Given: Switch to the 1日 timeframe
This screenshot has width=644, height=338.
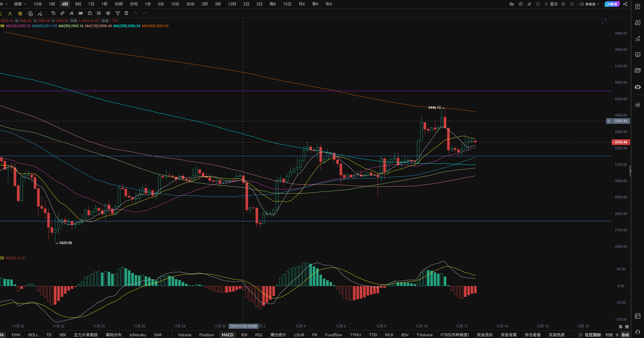Looking at the screenshot, I should click(x=91, y=4).
